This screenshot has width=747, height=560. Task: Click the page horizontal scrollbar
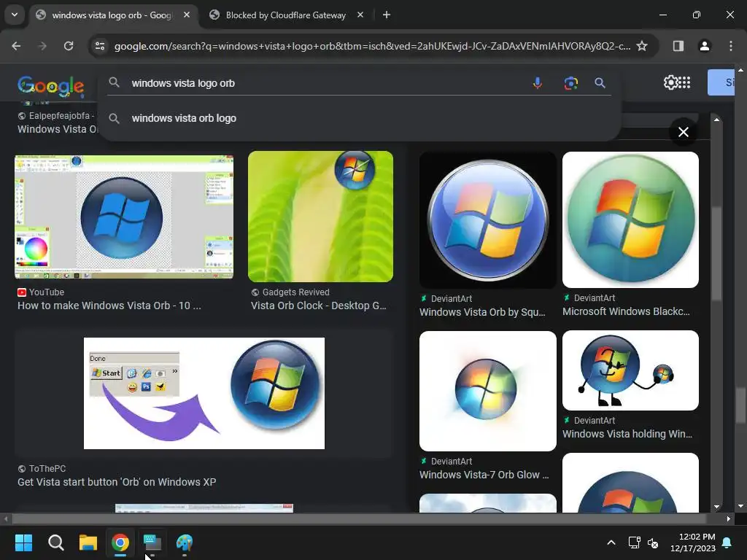359,518
